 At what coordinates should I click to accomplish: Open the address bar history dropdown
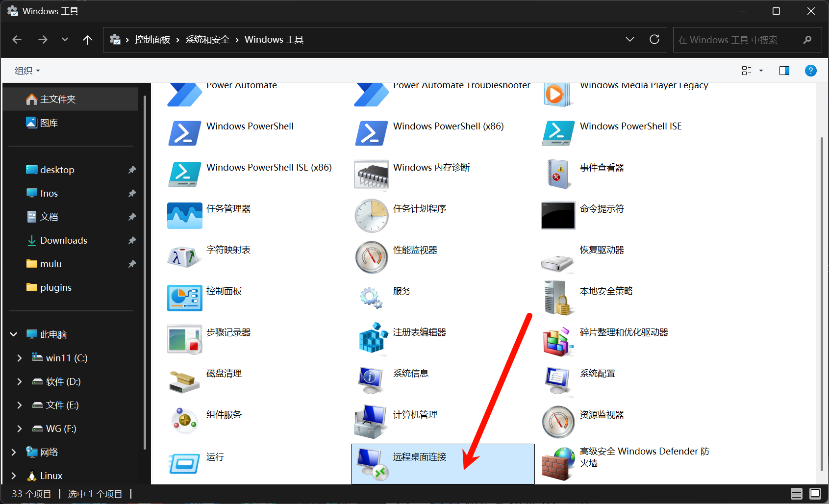click(630, 40)
